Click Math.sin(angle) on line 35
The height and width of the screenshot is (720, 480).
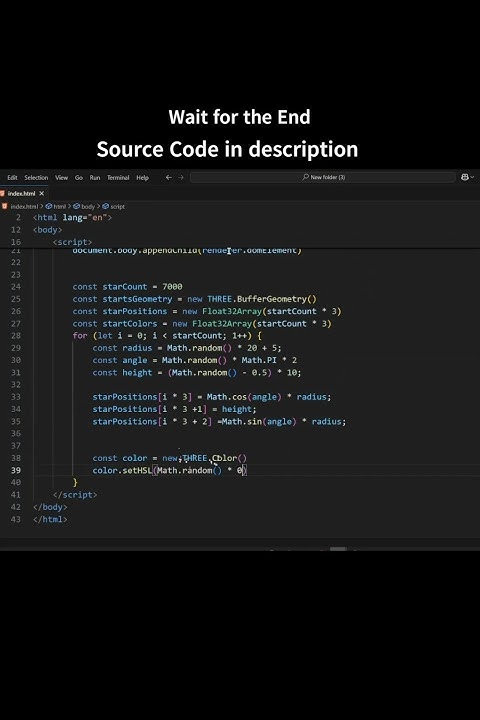[x=259, y=422]
